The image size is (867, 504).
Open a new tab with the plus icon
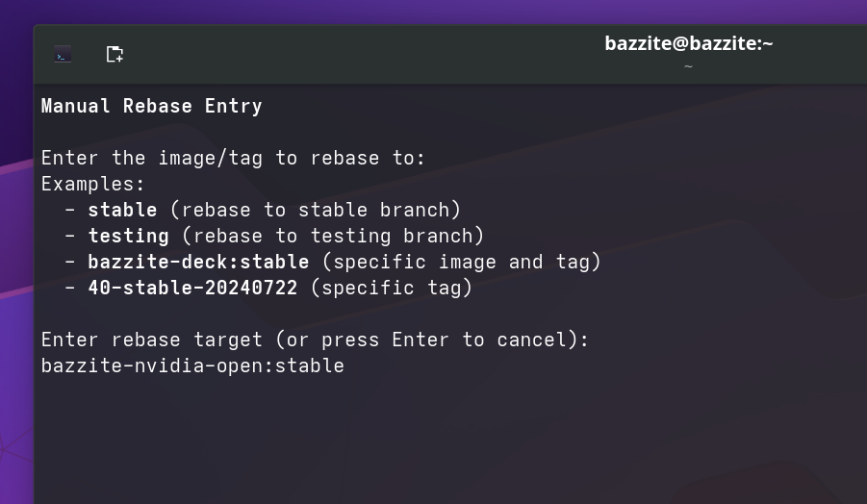pos(115,54)
